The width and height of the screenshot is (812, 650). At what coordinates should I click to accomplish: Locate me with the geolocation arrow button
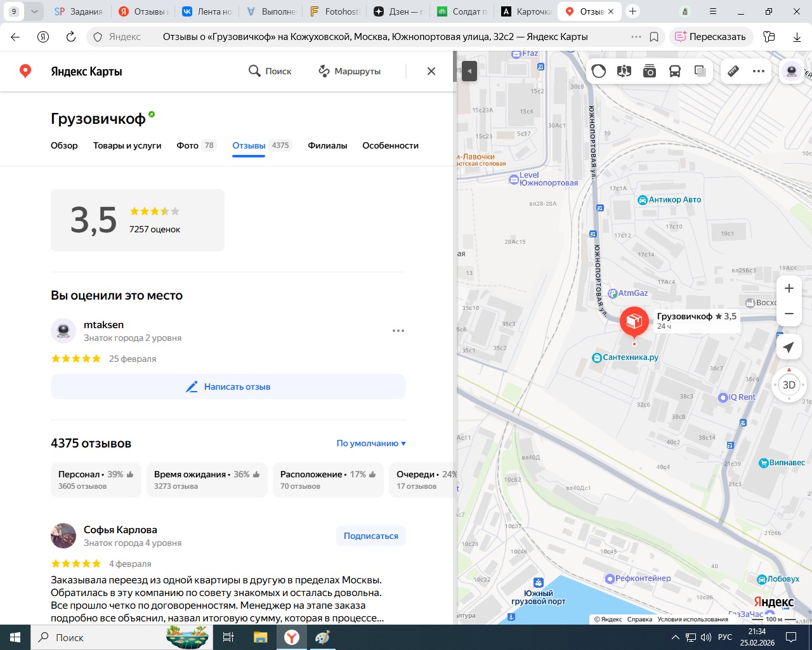point(789,347)
